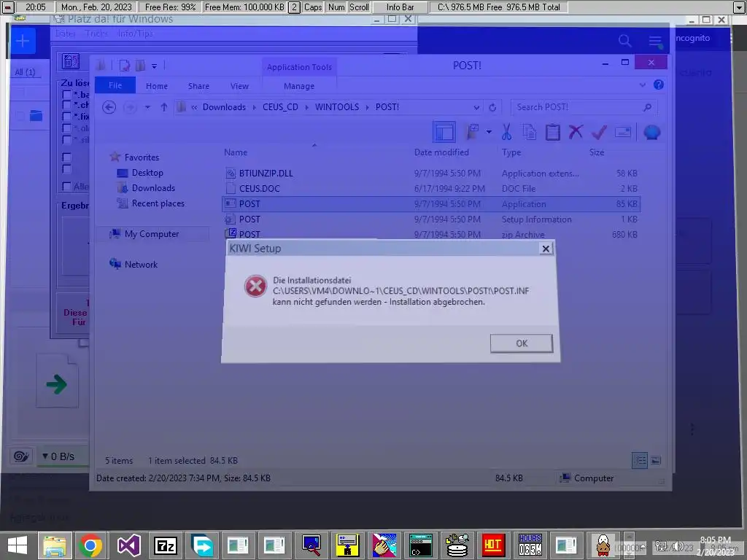
Task: Switch to the Share ribbon tab
Action: [x=198, y=86]
